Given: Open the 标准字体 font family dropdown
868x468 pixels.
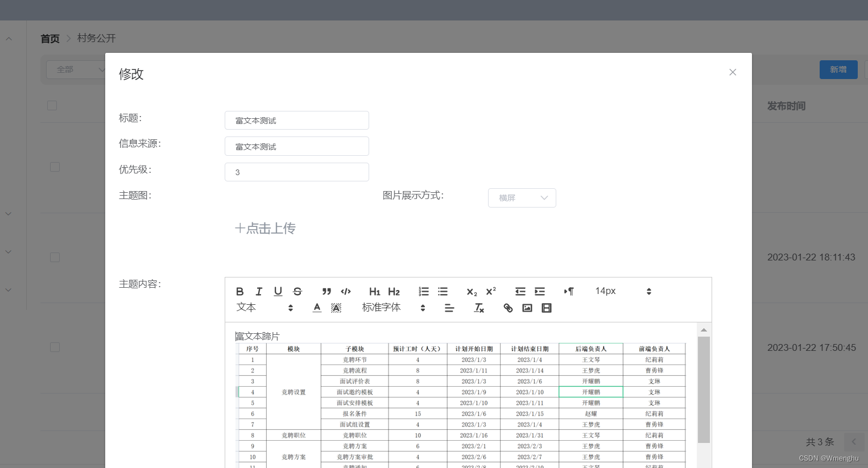Looking at the screenshot, I should (x=394, y=308).
